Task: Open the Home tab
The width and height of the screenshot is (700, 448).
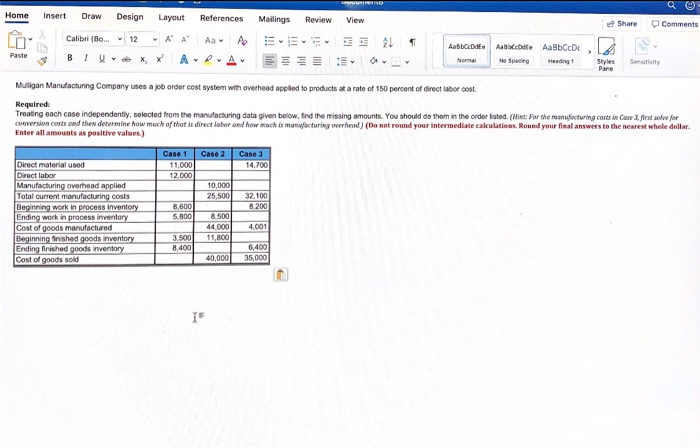Action: (x=17, y=16)
